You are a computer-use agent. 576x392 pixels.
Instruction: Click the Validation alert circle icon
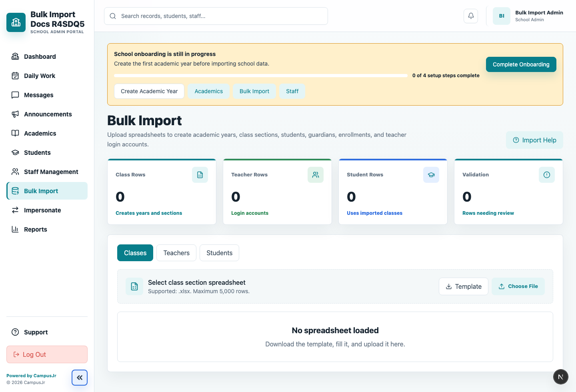click(547, 175)
